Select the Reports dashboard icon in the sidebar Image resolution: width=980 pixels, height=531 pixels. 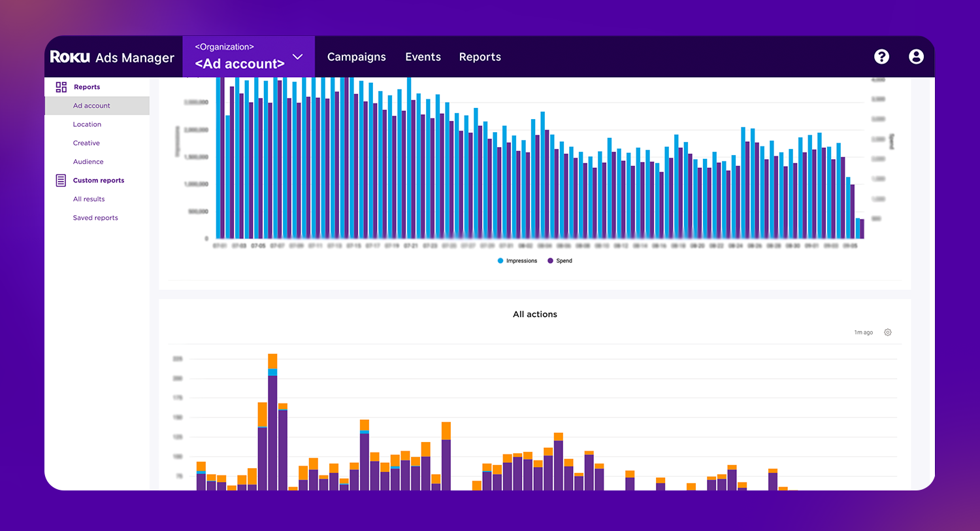[x=62, y=86]
